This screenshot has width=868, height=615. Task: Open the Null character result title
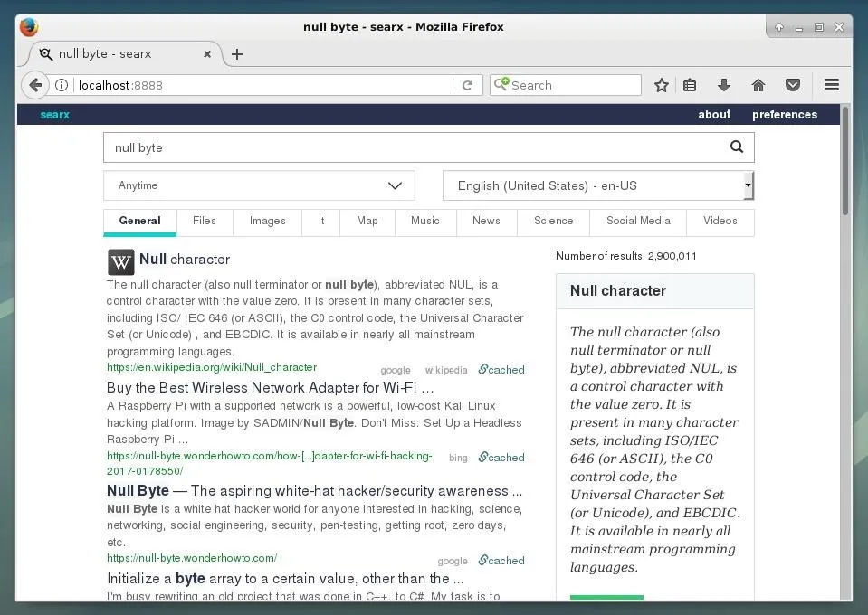click(x=185, y=260)
